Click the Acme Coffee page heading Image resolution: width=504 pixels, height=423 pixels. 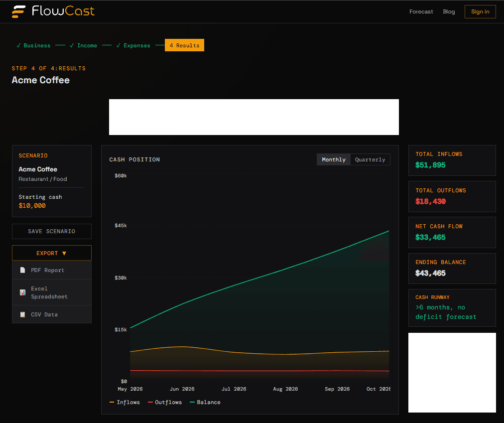(41, 80)
